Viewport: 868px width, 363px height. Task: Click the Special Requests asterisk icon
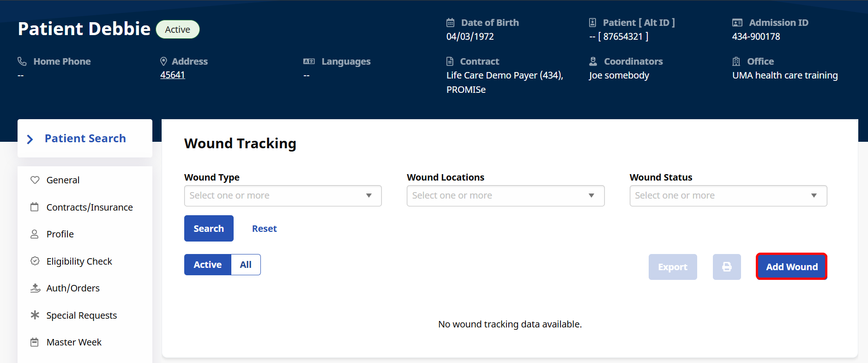pos(35,315)
